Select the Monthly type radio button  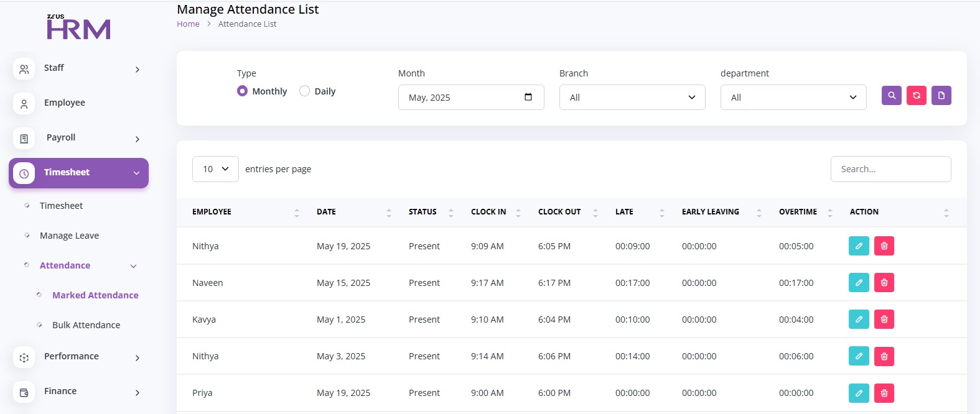click(243, 91)
